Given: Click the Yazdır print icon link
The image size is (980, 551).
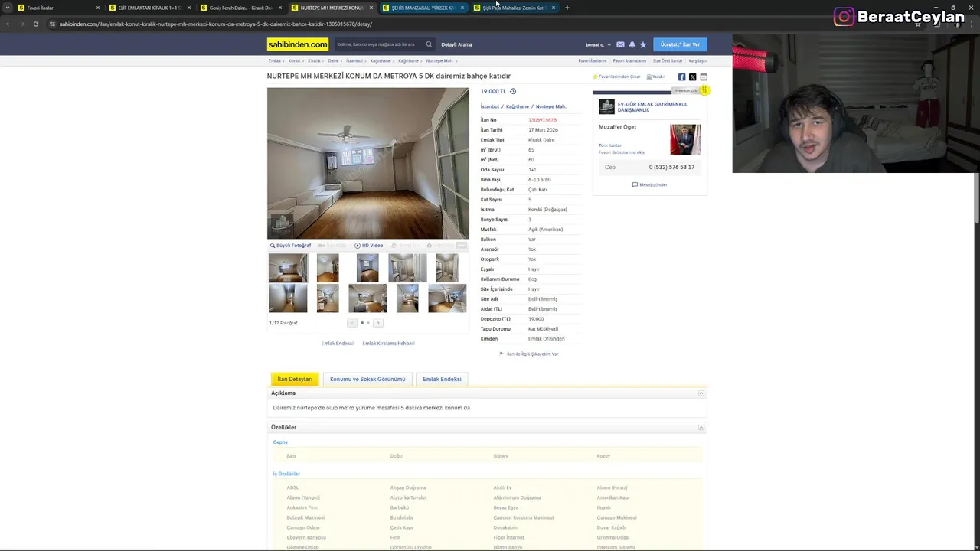Looking at the screenshot, I should click(x=655, y=77).
